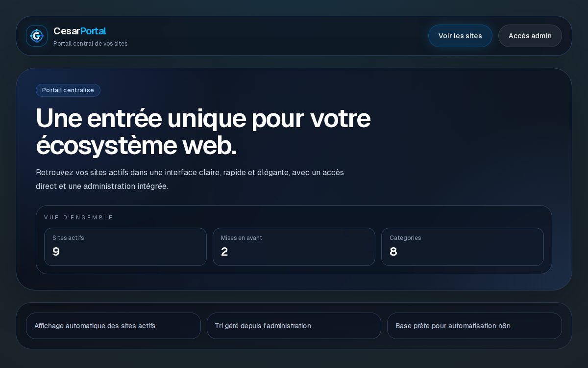This screenshot has height=368, width=588.
Task: Click the value 2 under Mises en avant
Action: click(224, 252)
